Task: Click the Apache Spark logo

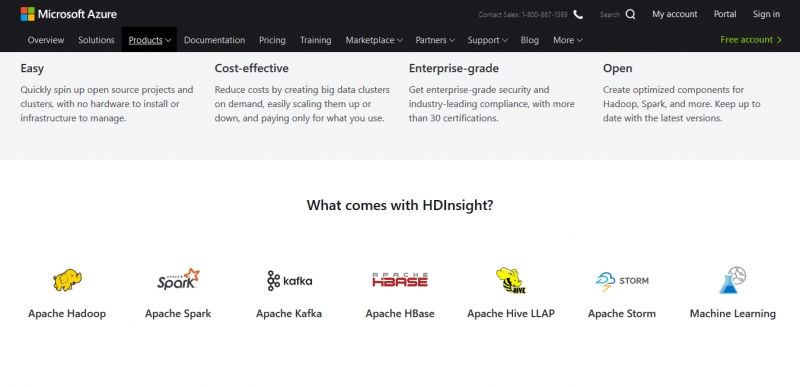Action: [x=178, y=279]
